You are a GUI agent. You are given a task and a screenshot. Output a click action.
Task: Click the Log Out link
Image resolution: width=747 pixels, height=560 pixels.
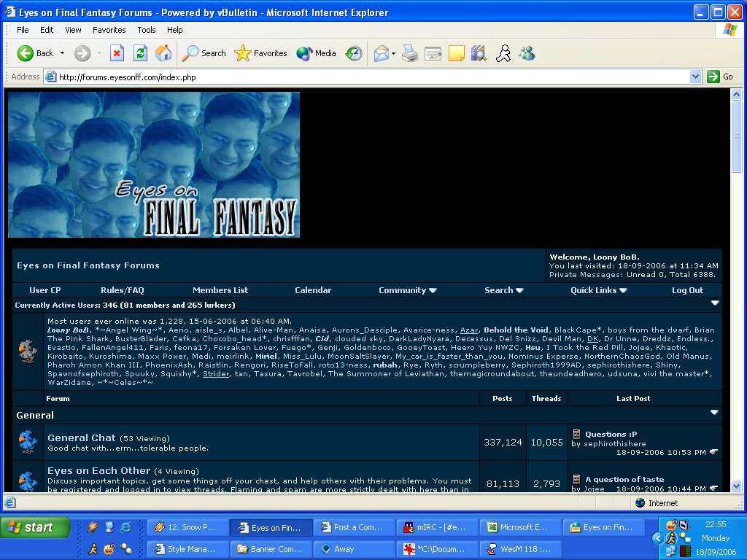click(687, 290)
